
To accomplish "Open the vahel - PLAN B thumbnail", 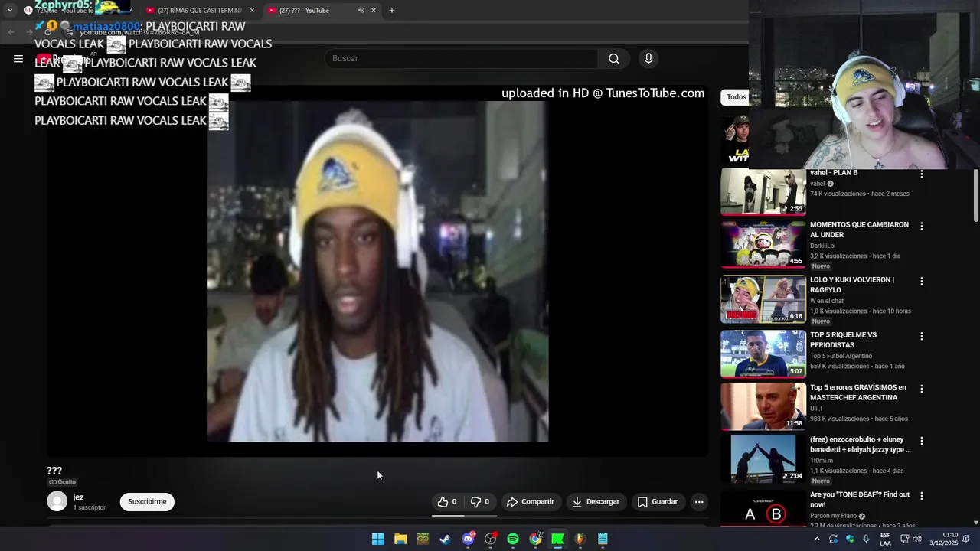I will [763, 191].
